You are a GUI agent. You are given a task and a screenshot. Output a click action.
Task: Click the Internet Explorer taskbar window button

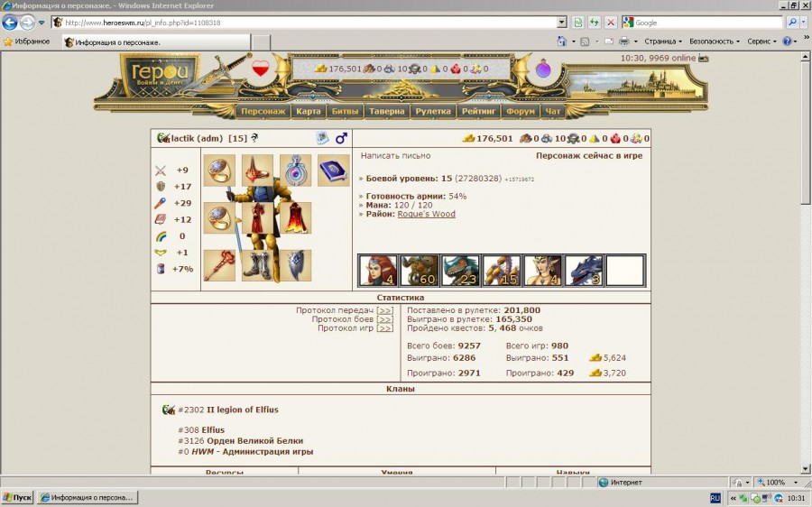pyautogui.click(x=88, y=498)
